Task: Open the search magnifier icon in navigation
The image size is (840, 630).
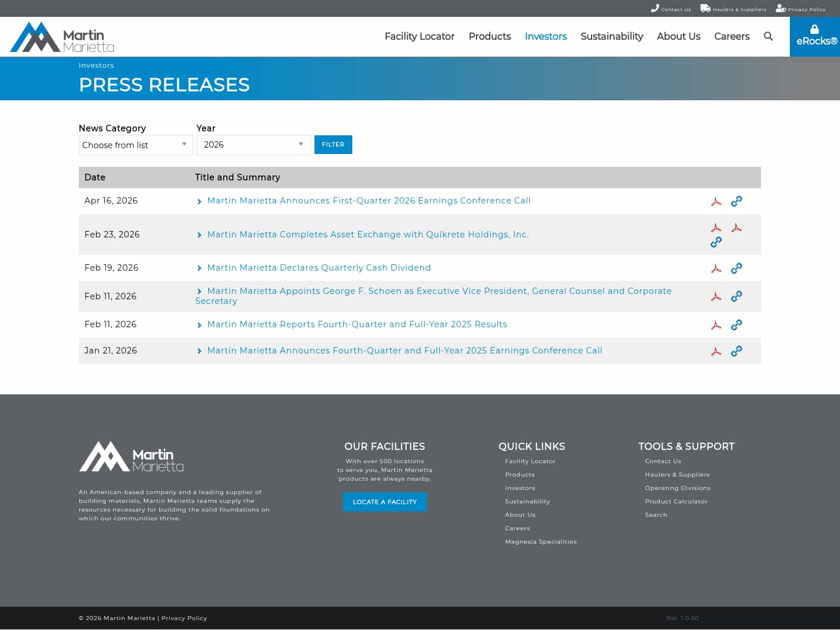Action: point(768,36)
